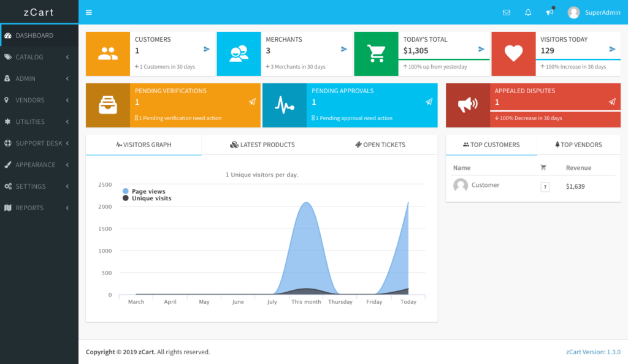Toggle the hamburger sidebar menu
The width and height of the screenshot is (628, 364).
[89, 12]
